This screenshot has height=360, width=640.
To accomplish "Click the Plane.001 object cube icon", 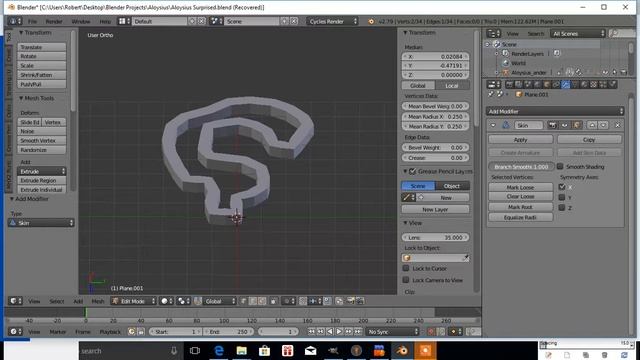I will [519, 94].
